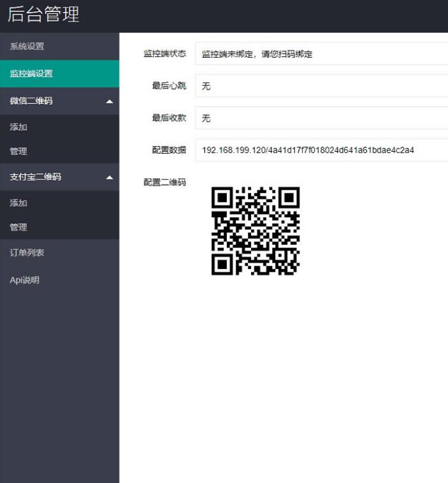Open 管理 under 支付宝二维码

[x=60, y=227]
